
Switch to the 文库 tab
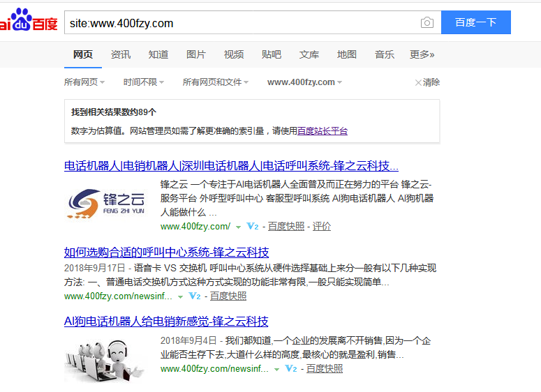pyautogui.click(x=309, y=54)
